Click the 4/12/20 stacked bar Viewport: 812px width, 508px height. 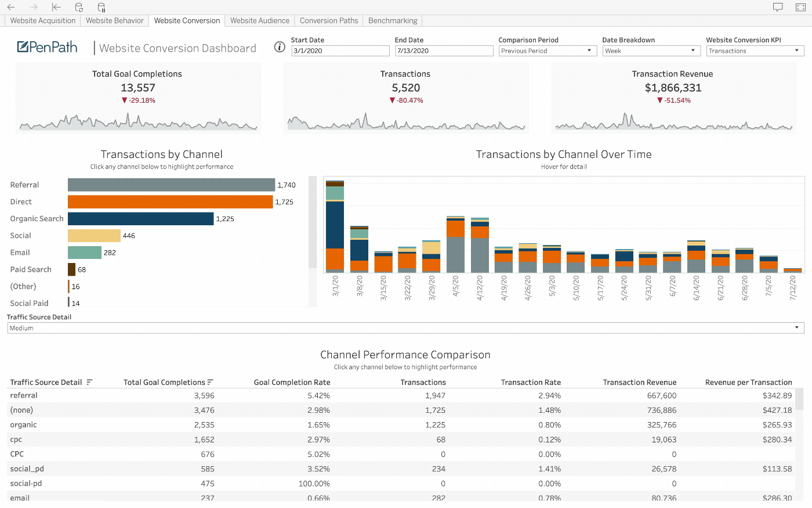[x=480, y=245]
